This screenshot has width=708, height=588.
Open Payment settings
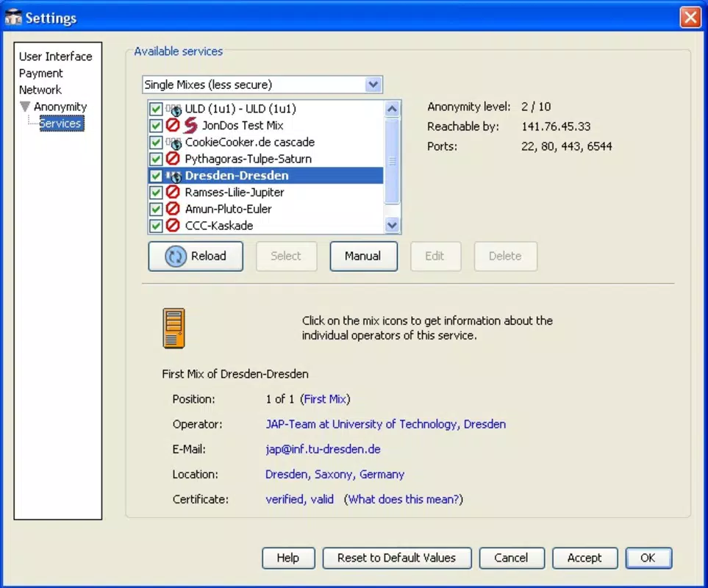(x=41, y=73)
